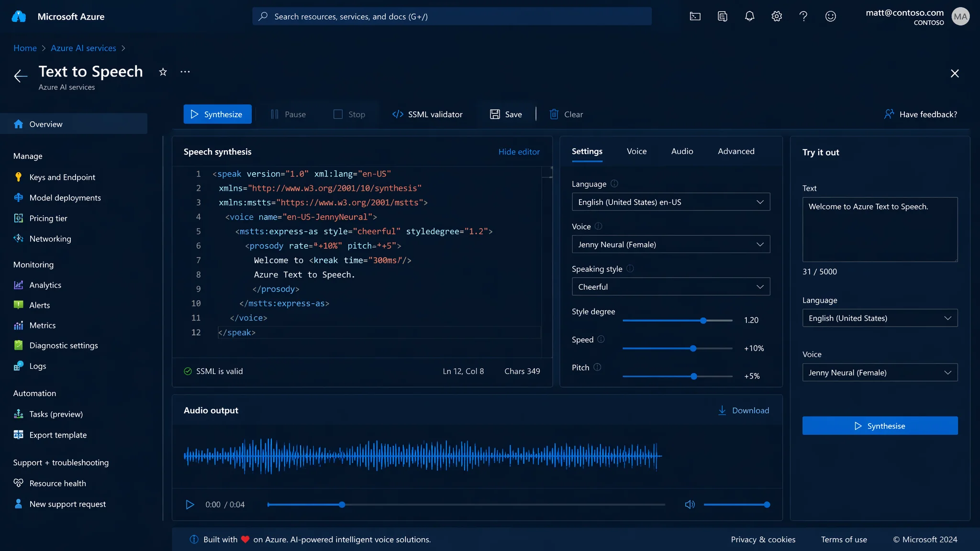
Task: Expand the Try it out Voice dropdown
Action: (x=880, y=373)
